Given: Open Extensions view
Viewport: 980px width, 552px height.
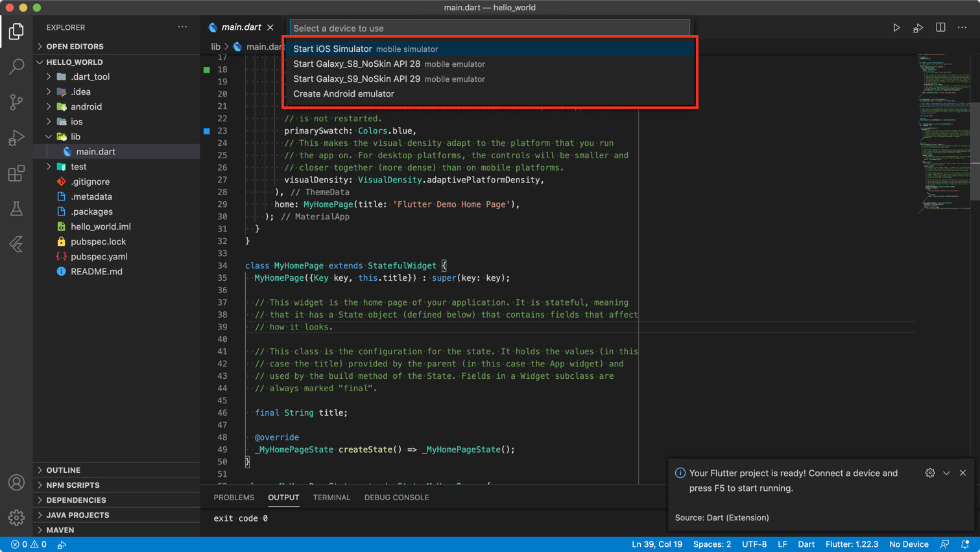Looking at the screenshot, I should tap(16, 173).
